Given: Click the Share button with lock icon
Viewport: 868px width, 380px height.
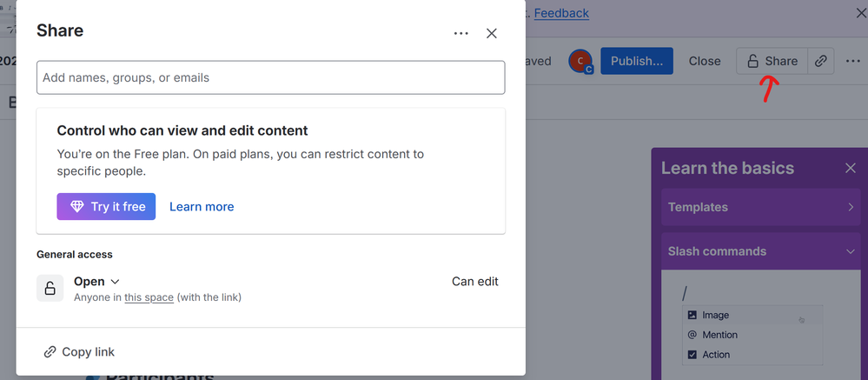Looking at the screenshot, I should click(771, 61).
